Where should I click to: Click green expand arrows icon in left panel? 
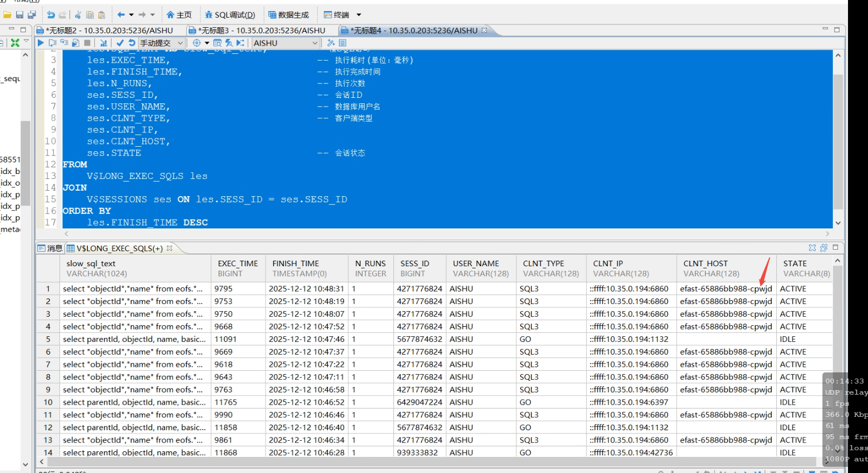tap(15, 42)
